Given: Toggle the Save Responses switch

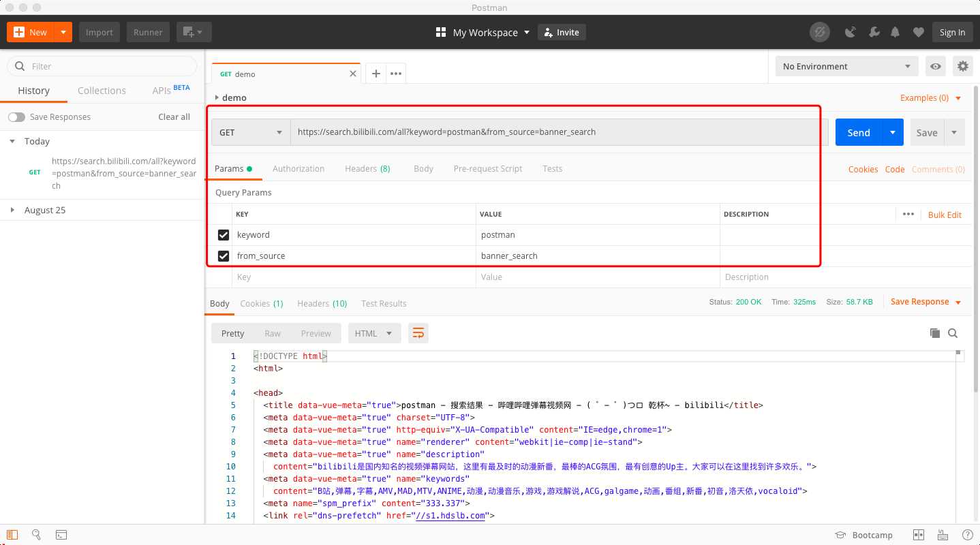Looking at the screenshot, I should tap(16, 117).
